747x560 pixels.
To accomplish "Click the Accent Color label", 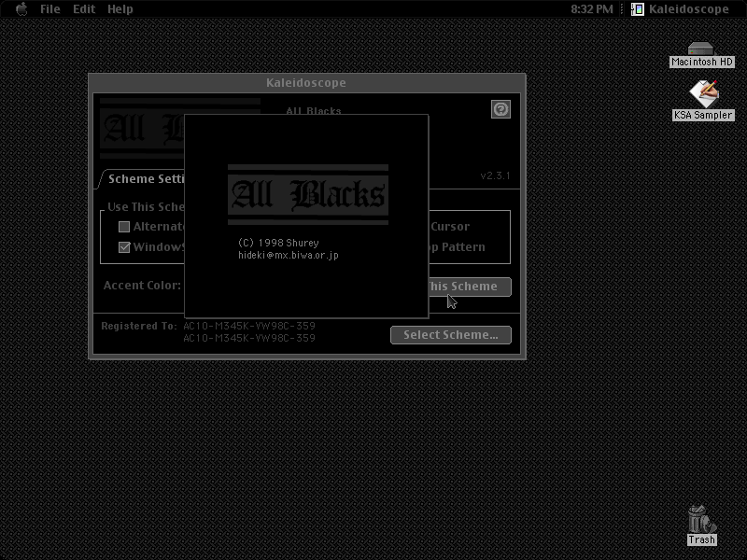I will pos(142,286).
